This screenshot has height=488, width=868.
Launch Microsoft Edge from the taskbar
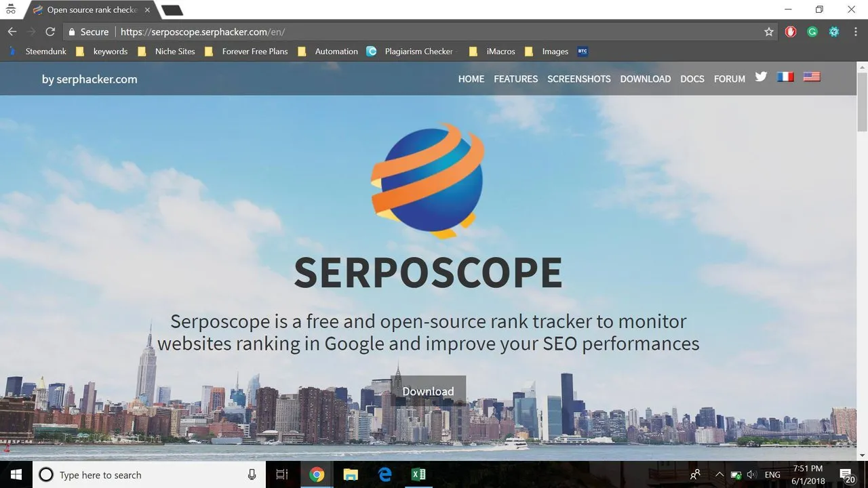coord(384,474)
